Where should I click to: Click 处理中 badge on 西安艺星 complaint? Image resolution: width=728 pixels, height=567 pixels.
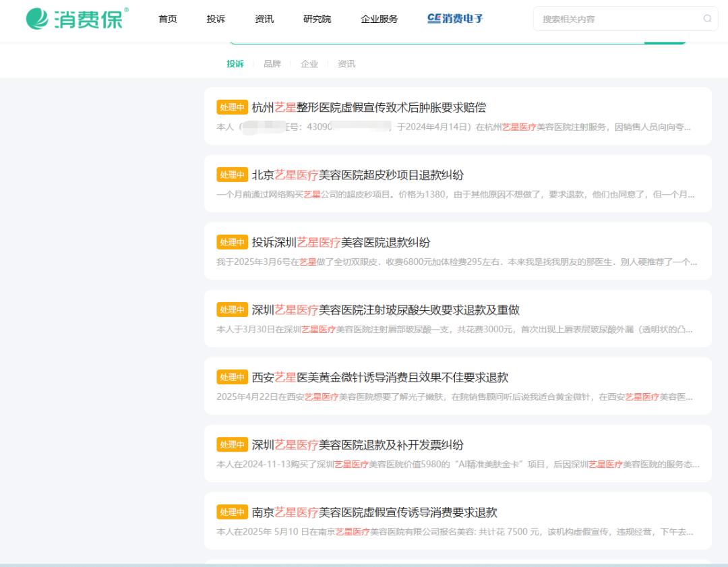click(x=232, y=377)
